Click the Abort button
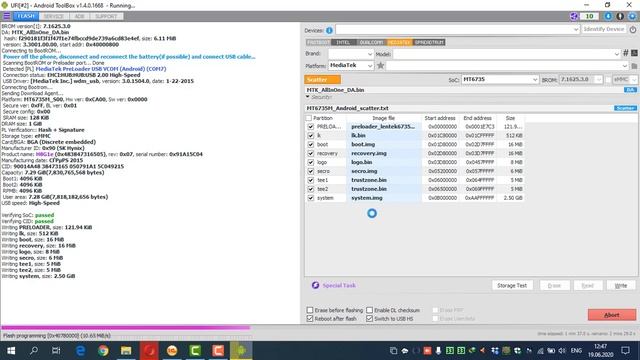Viewport: 640px width, 360px height. 611,315
